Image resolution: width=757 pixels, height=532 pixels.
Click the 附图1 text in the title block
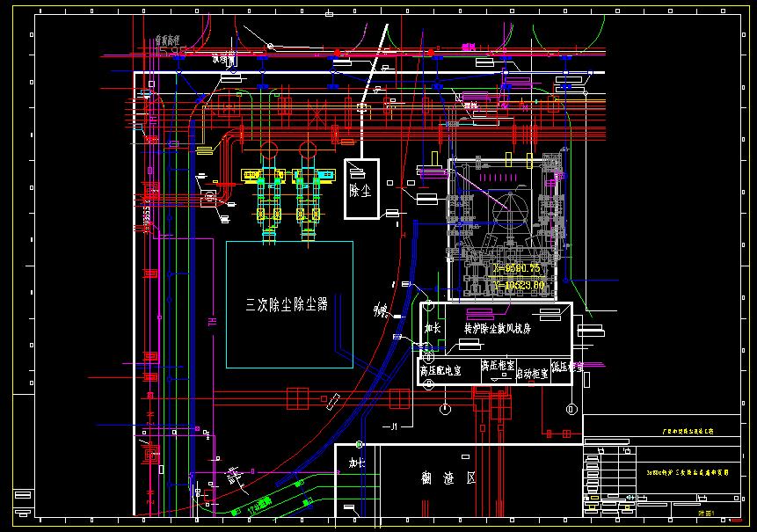pyautogui.click(x=707, y=512)
